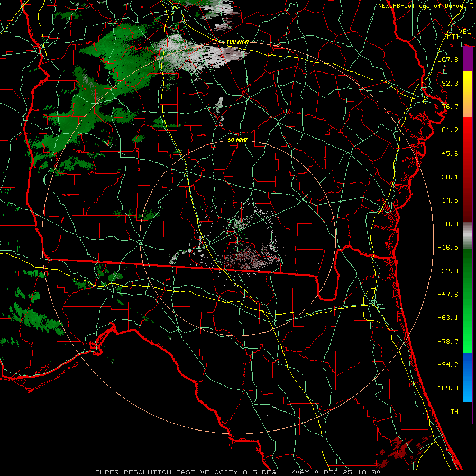Click the -0.9 legend value
Screen dimensions: 476x476
coord(450,224)
